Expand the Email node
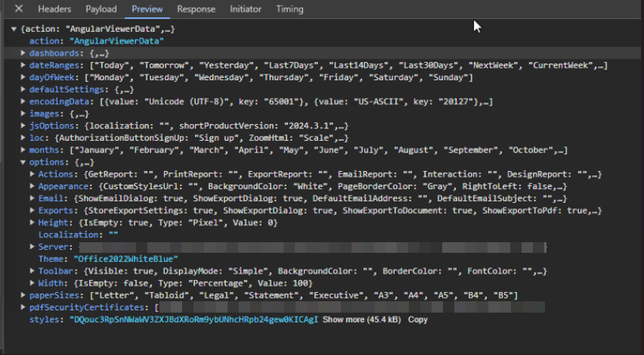Image resolution: width=644 pixels, height=355 pixels. (32, 198)
